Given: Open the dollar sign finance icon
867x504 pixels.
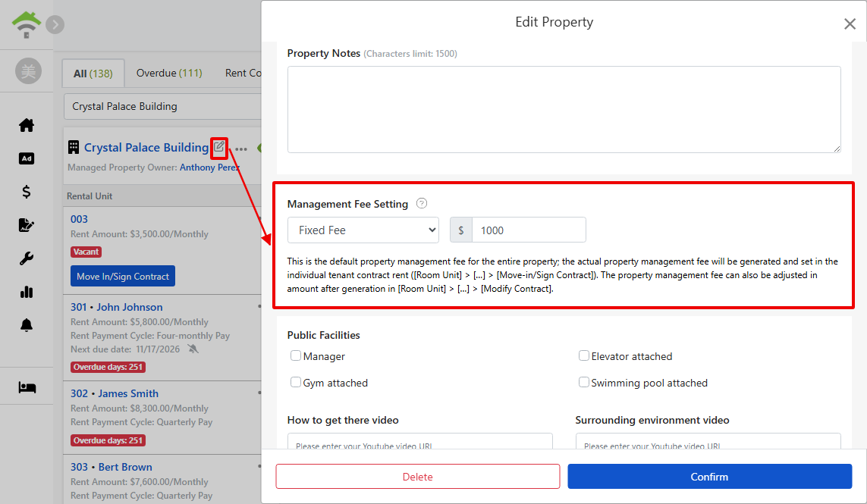Looking at the screenshot, I should point(27,192).
